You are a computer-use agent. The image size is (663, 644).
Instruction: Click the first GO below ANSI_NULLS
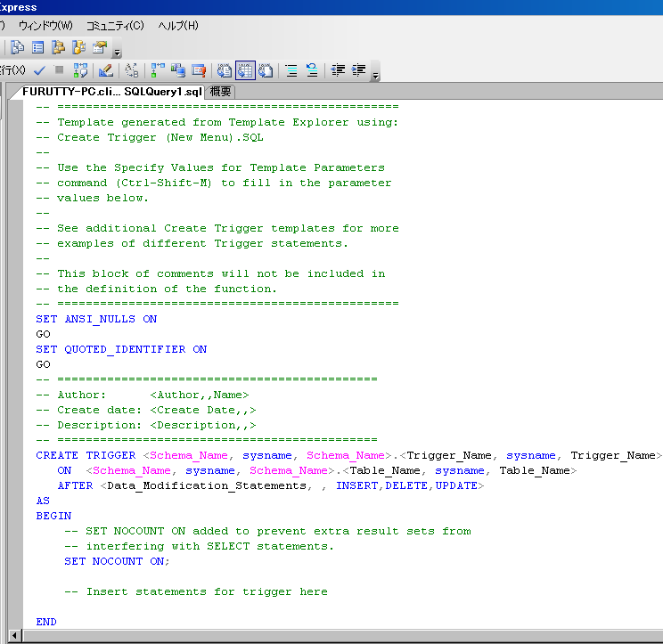[43, 334]
